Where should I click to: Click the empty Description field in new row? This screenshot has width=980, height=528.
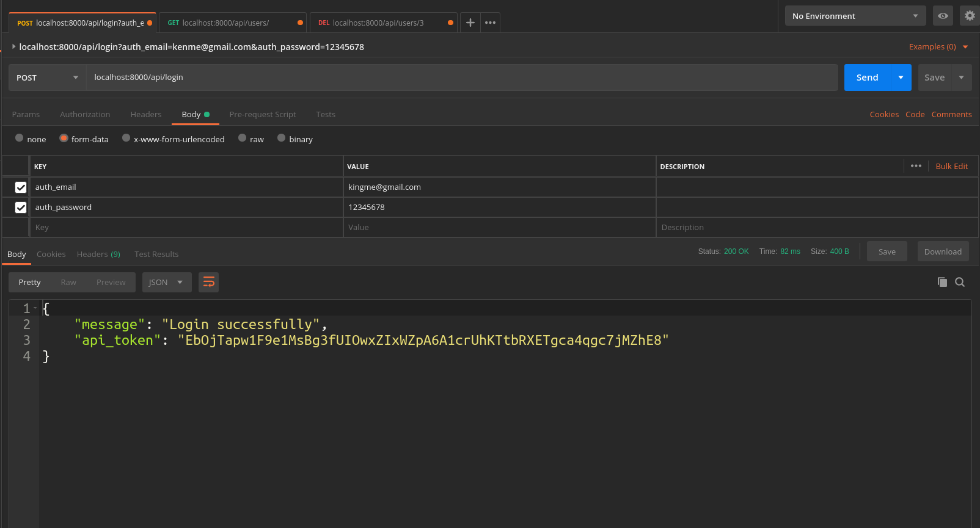point(817,228)
